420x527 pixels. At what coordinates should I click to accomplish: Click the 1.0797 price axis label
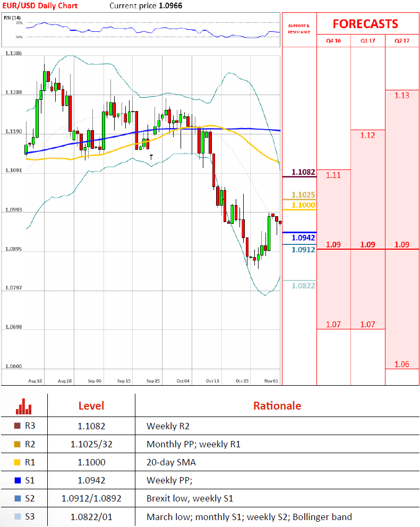tap(13, 288)
